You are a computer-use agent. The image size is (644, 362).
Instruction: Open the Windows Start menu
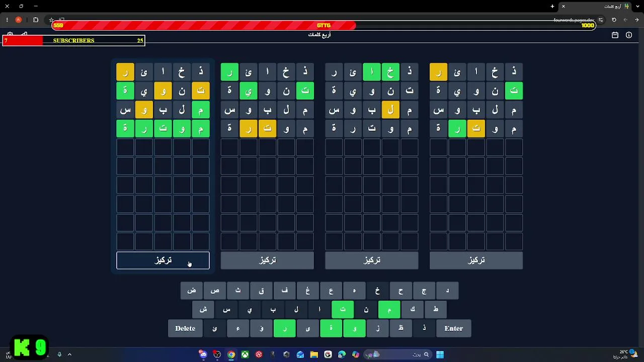click(x=440, y=354)
